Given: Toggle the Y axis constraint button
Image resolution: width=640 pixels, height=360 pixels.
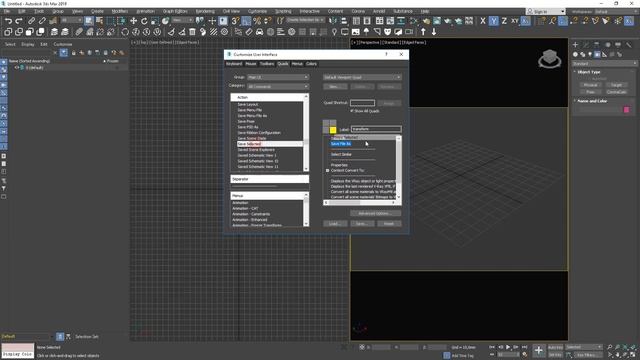Looking at the screenshot, I should 493,21.
